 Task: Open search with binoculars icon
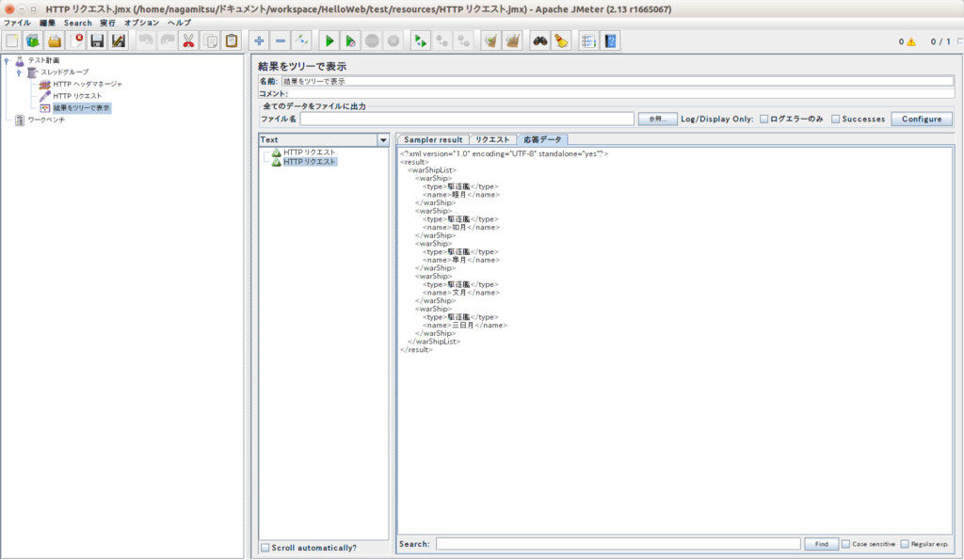click(x=539, y=41)
